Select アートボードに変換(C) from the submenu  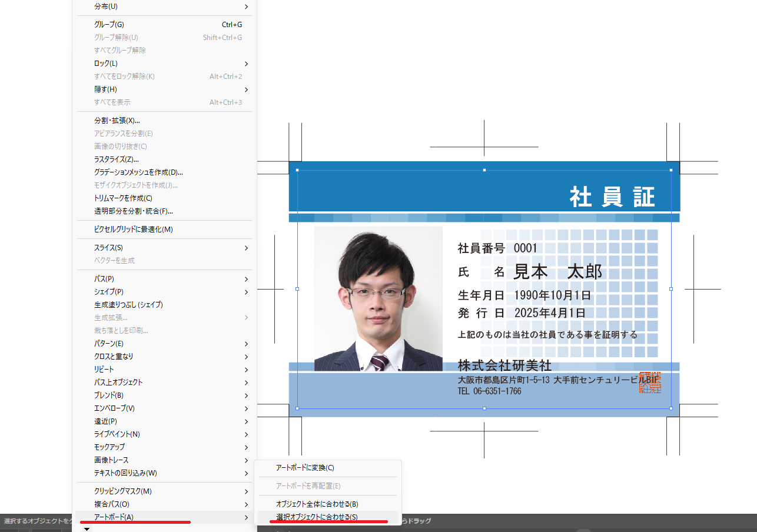tap(305, 468)
